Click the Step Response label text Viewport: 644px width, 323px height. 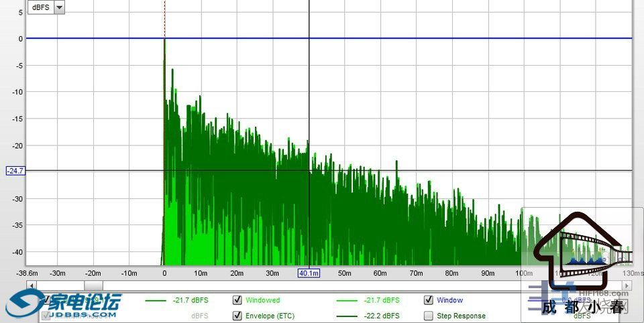point(461,316)
